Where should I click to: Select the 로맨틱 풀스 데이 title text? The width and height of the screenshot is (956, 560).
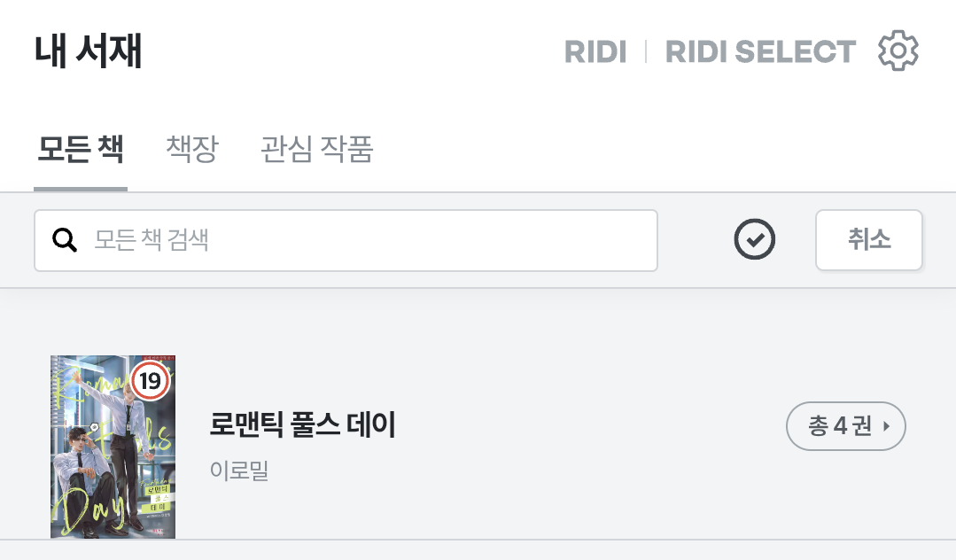[x=302, y=426]
